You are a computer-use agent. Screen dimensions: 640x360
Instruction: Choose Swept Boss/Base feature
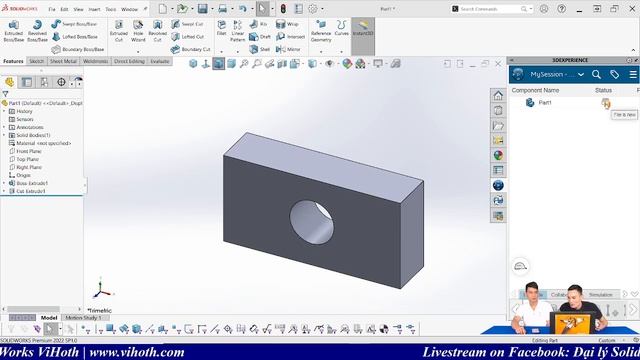pos(74,24)
